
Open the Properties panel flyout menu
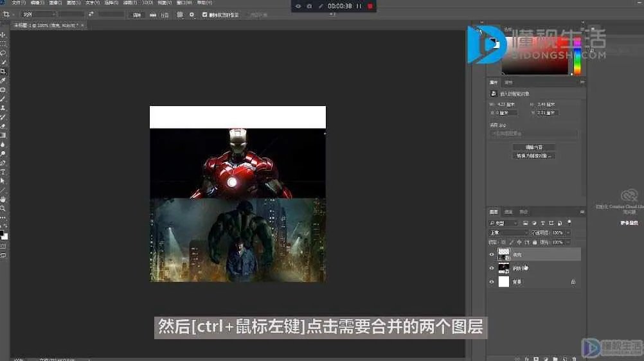point(582,82)
